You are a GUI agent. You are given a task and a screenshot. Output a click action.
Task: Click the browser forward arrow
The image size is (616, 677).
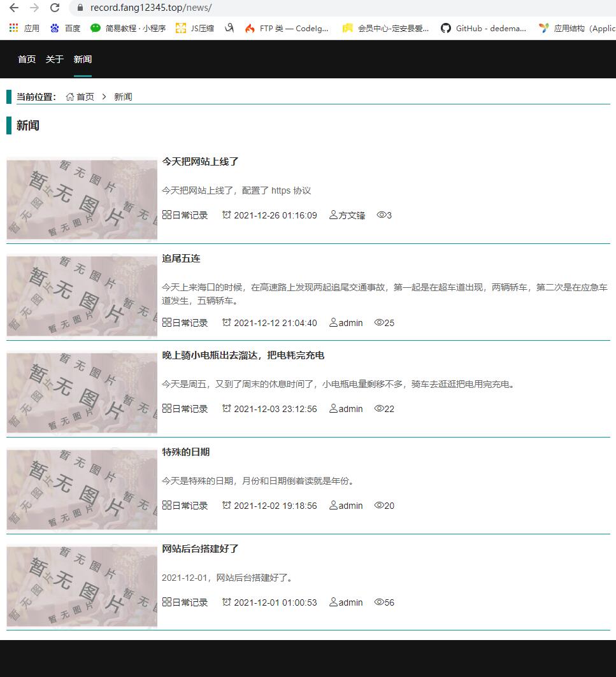coord(34,8)
